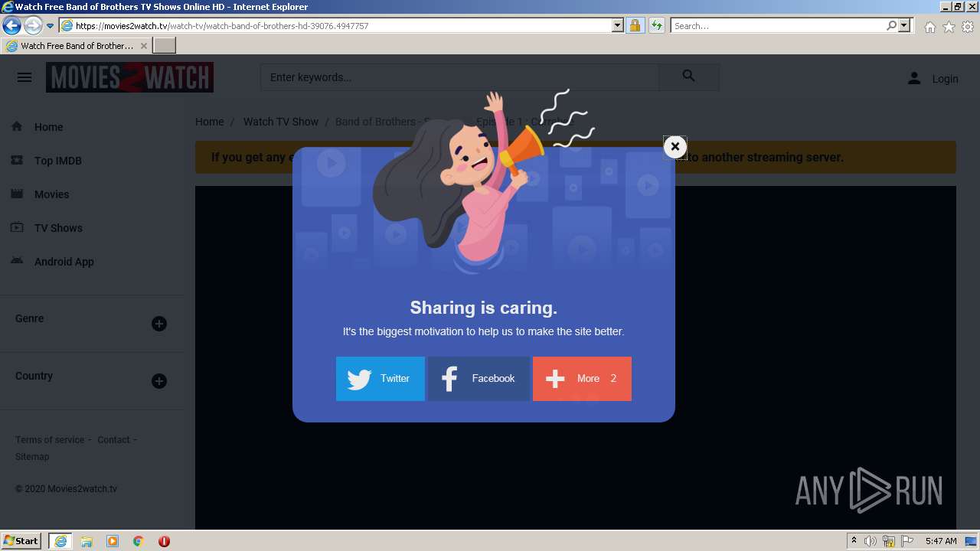Image resolution: width=980 pixels, height=551 pixels.
Task: Select the Watch Free Band of Brothers tab
Action: click(x=76, y=46)
